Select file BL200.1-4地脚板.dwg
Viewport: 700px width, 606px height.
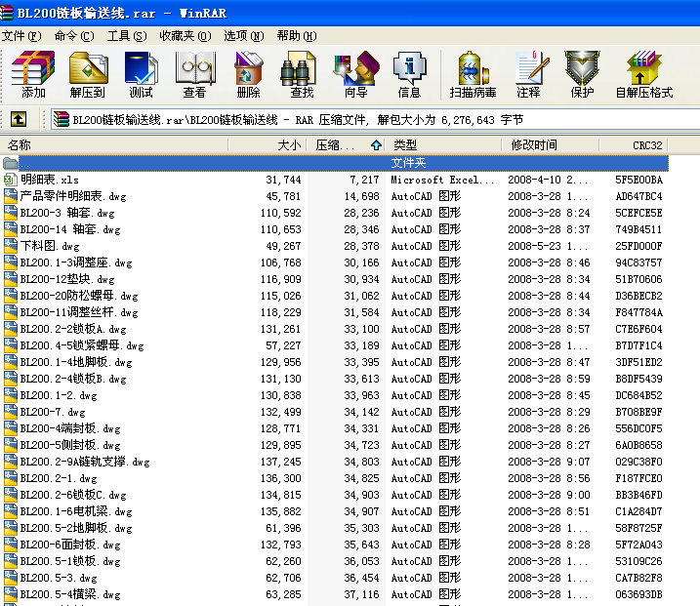[76, 362]
